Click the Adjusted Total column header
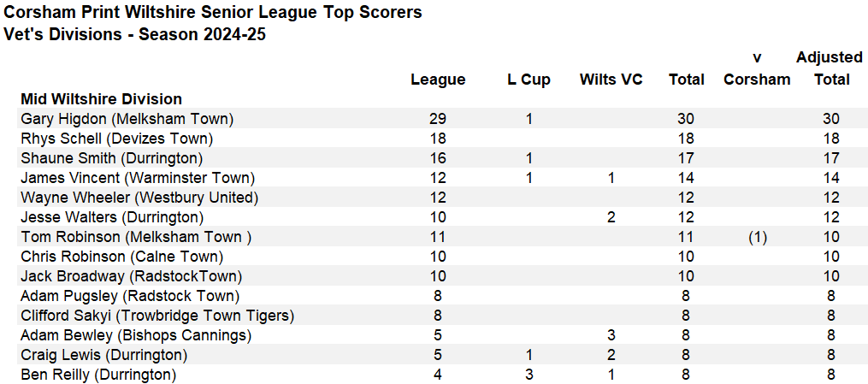 (x=830, y=68)
